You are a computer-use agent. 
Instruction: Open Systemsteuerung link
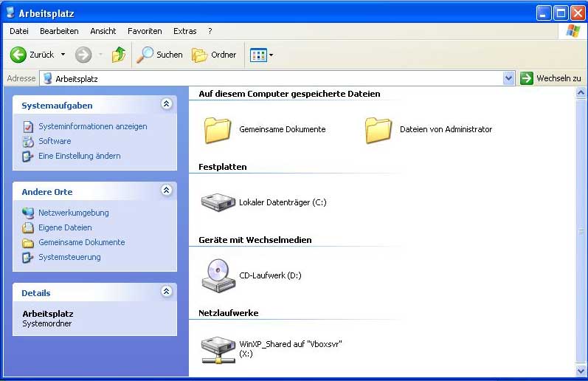pos(69,257)
